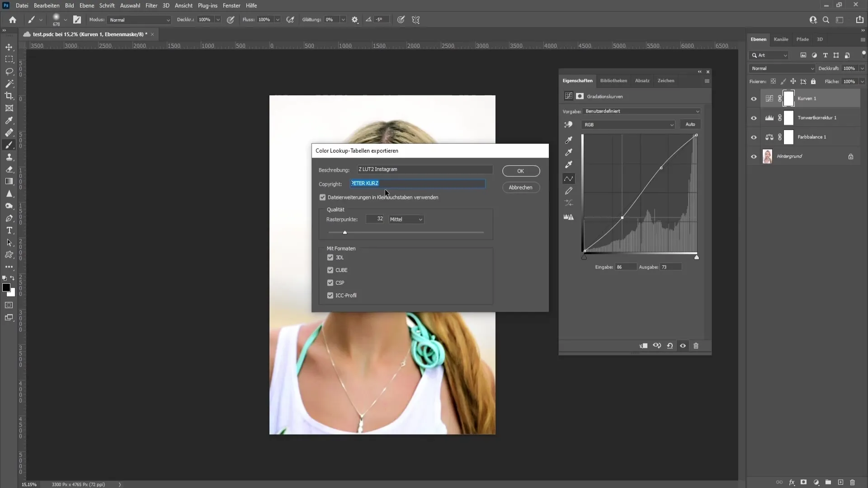Open the Filter menu

[x=150, y=5]
